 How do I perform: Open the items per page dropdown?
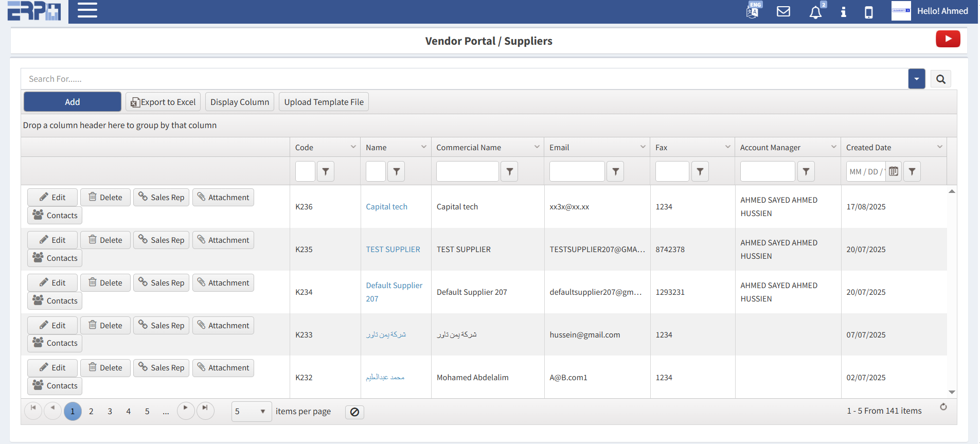pyautogui.click(x=252, y=412)
